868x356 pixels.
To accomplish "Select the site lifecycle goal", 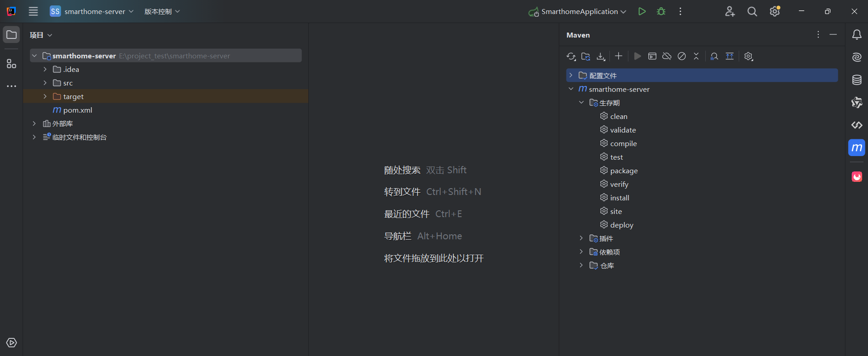I will (x=611, y=211).
